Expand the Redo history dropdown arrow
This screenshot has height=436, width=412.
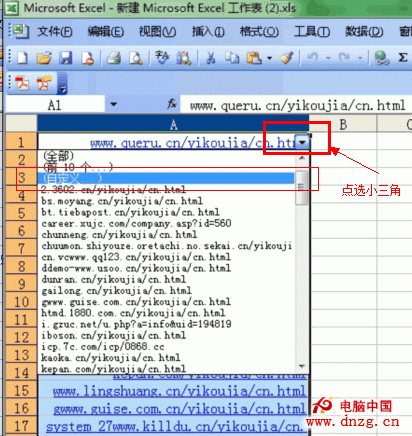(360, 58)
